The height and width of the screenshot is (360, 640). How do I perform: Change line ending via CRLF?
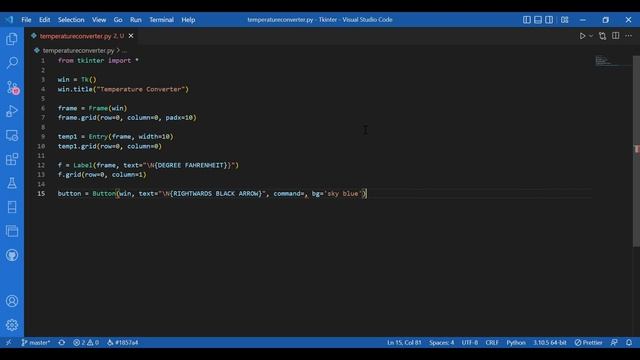point(492,342)
